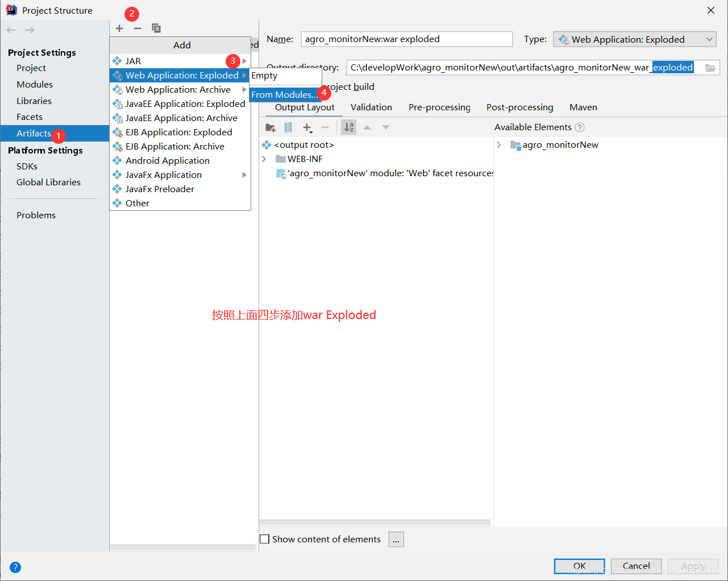
Task: Select EJB Application: Archive menu item
Action: (180, 146)
